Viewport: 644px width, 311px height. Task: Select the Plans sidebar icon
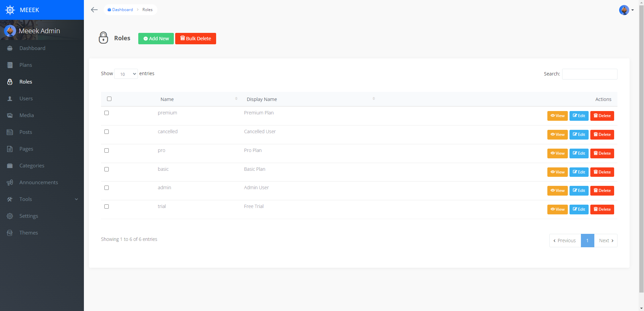(x=10, y=65)
